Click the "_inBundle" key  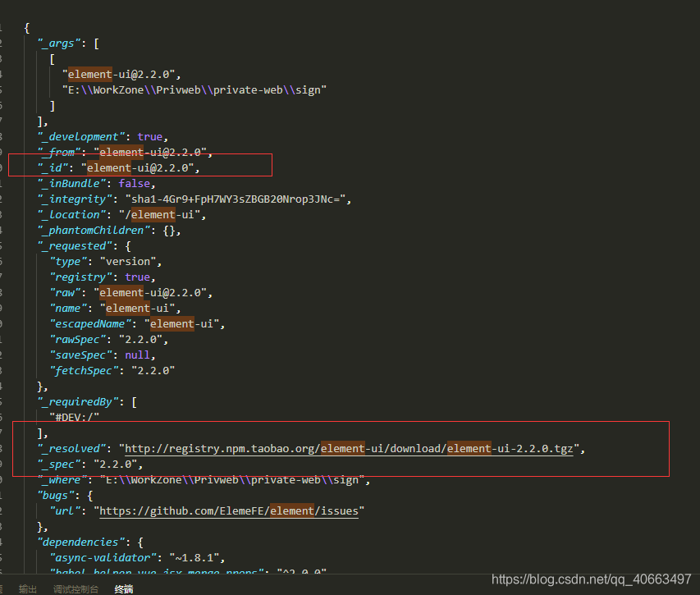72,184
